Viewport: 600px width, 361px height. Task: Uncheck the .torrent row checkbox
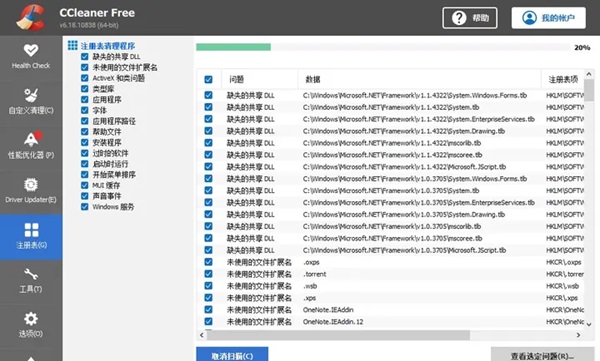(208, 274)
